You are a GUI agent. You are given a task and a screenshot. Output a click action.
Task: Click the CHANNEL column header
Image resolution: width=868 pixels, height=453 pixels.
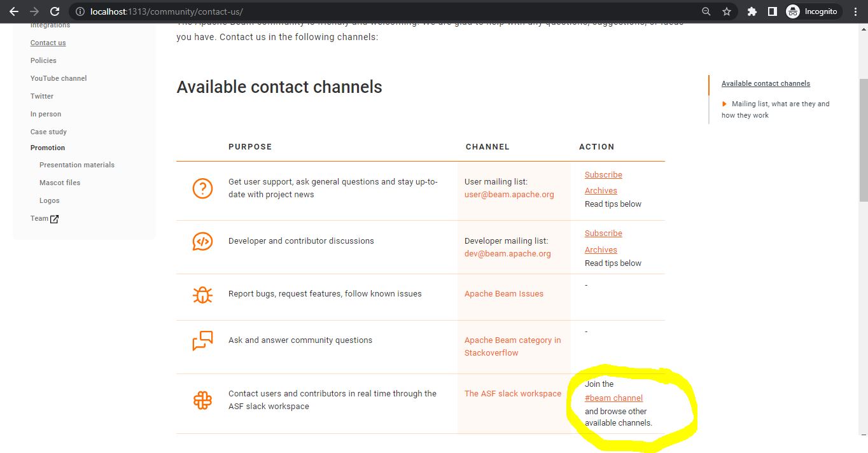(487, 147)
